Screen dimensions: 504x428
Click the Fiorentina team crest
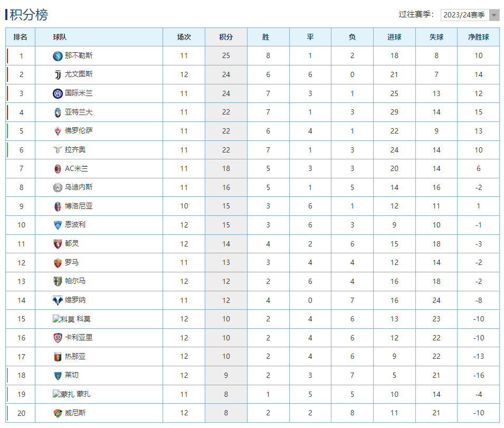point(58,131)
